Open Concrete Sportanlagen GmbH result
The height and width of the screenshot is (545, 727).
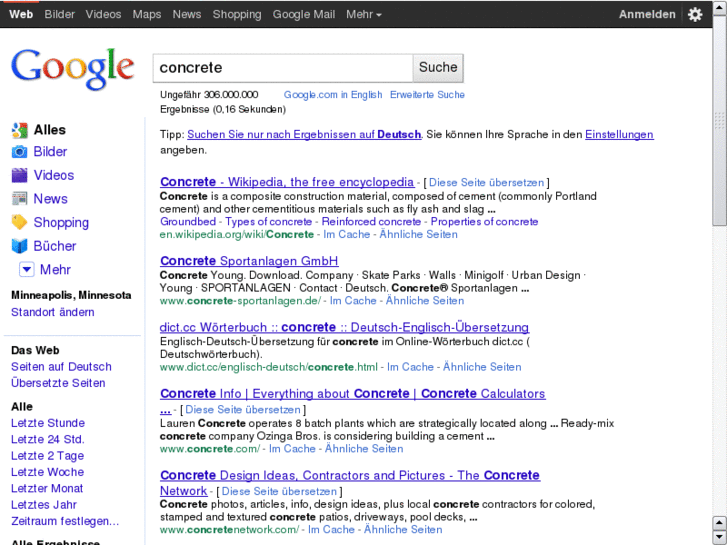[249, 261]
